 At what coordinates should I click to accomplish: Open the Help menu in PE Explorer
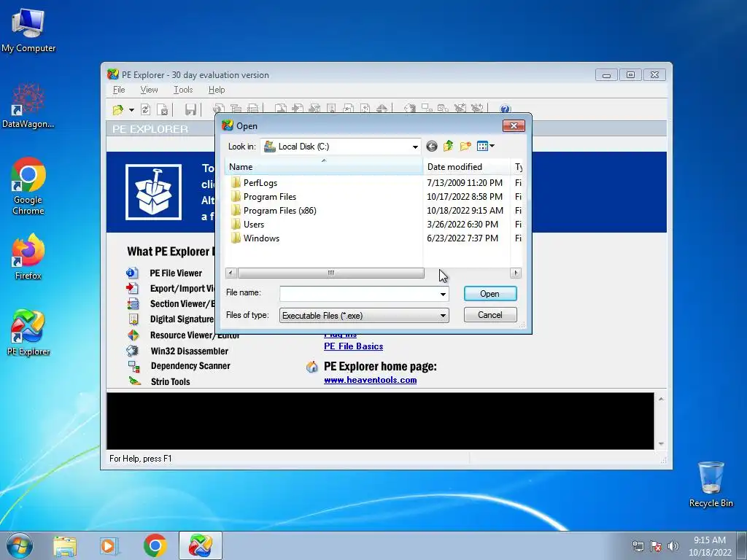pyautogui.click(x=216, y=90)
